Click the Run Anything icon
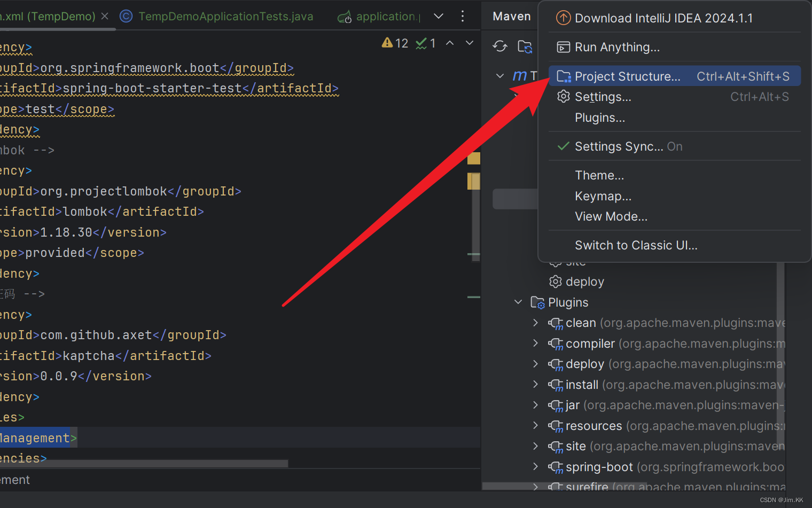Viewport: 812px width, 508px height. coord(563,47)
